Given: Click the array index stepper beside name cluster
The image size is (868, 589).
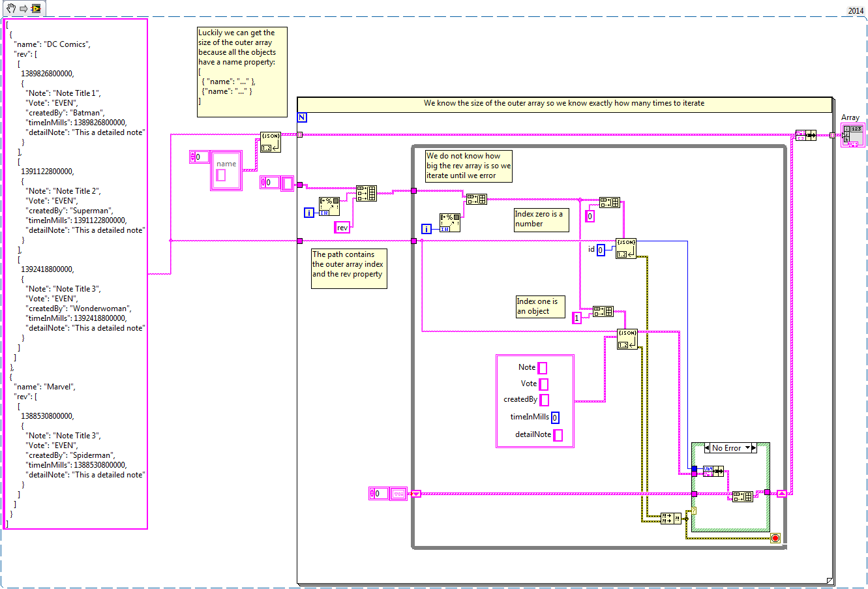Looking at the screenshot, I should point(193,157).
